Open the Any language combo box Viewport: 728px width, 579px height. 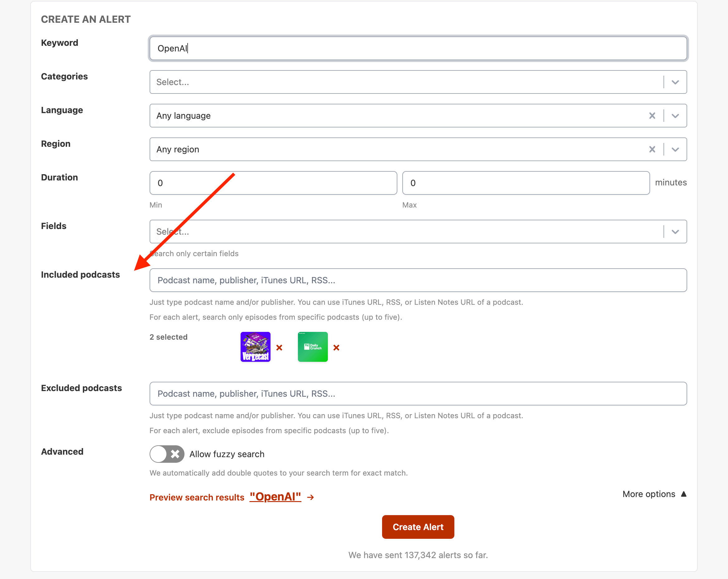click(418, 116)
